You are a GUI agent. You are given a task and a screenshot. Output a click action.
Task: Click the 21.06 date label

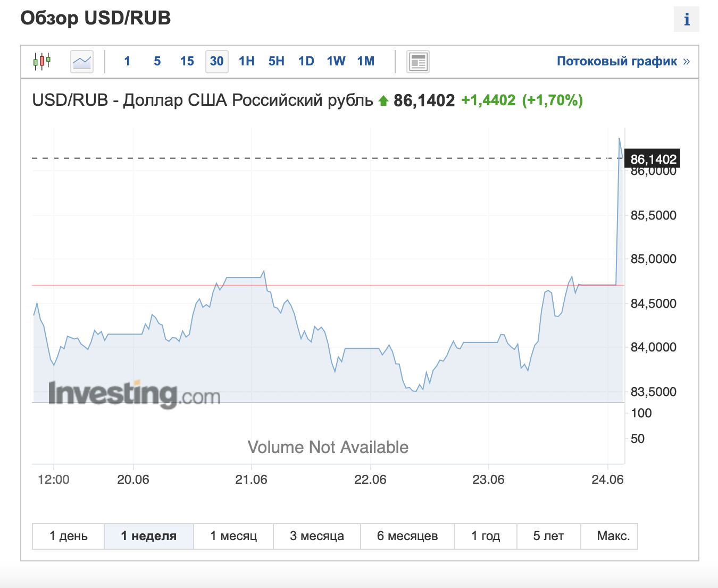pos(251,480)
